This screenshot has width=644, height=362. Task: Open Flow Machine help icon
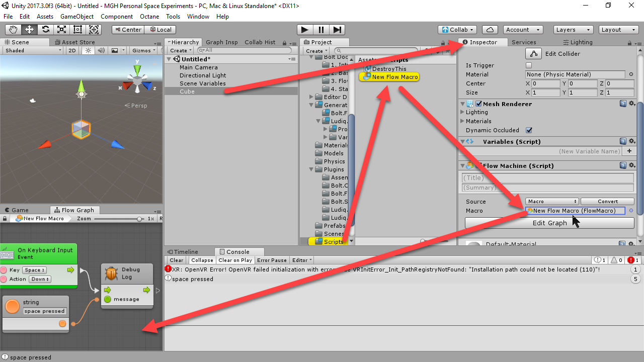[x=623, y=165]
